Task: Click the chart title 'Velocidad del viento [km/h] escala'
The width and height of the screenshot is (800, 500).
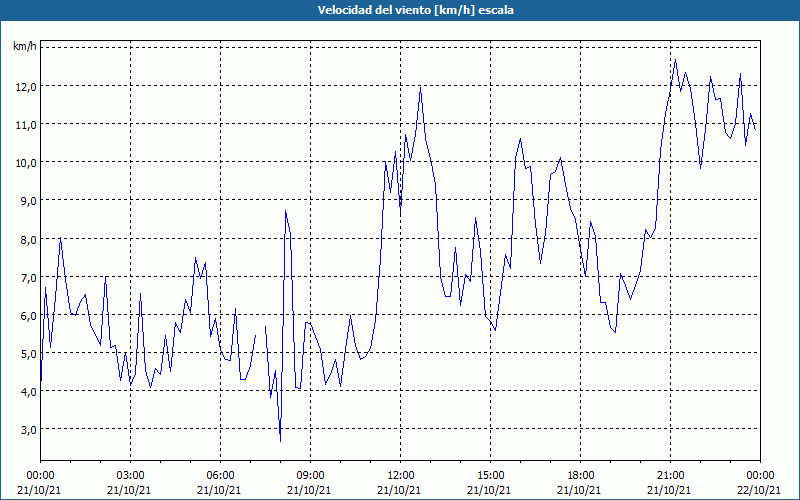Action: coord(415,10)
